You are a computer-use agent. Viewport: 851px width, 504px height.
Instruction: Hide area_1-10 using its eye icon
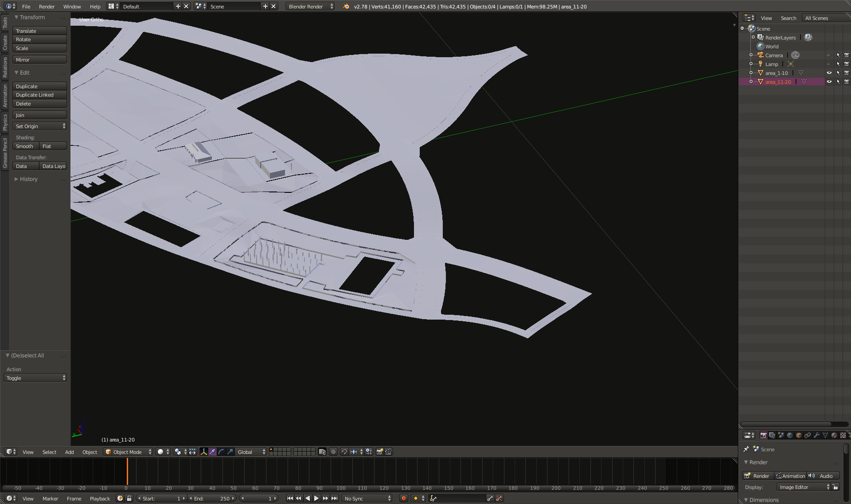coord(829,73)
